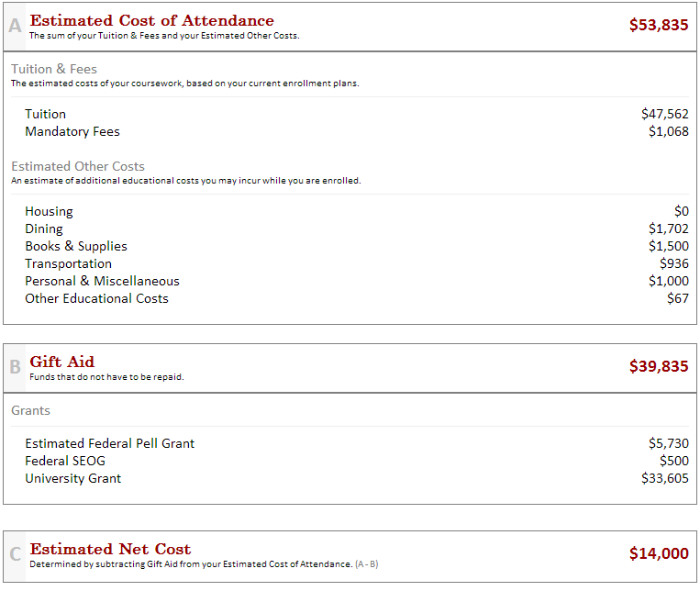Screen dimensions: 700x591
Task: Click the section A letter badge
Action: tap(15, 26)
